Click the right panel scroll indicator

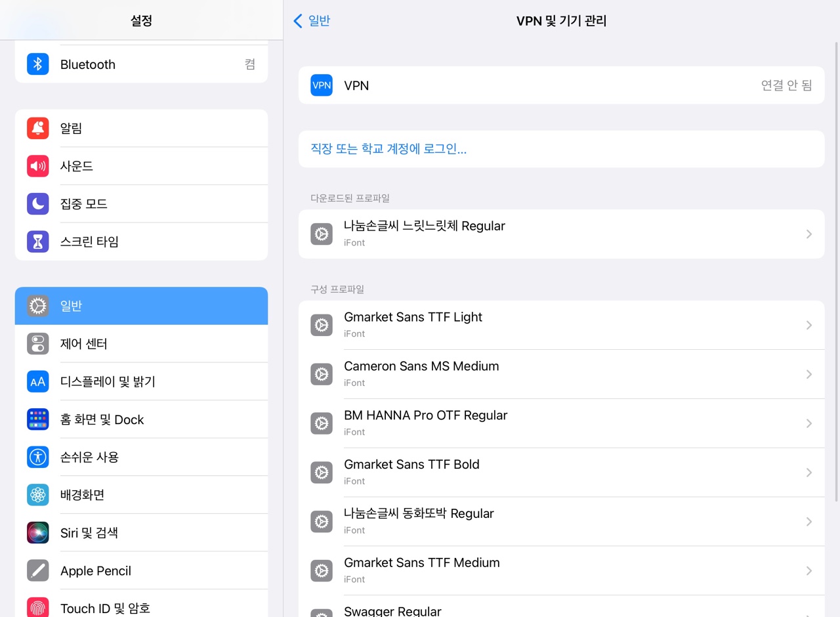coord(836,272)
